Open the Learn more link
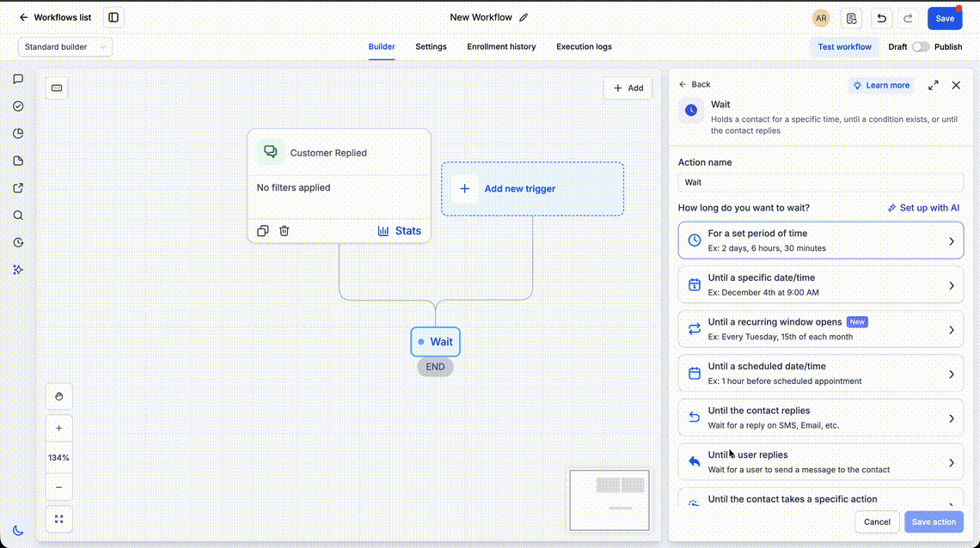Viewport: 980px width, 548px height. click(x=881, y=85)
